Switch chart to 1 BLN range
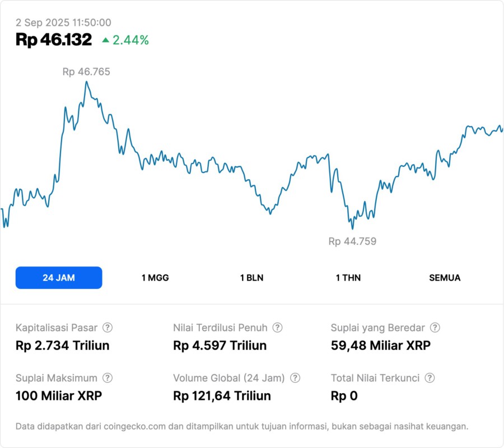 tap(251, 278)
